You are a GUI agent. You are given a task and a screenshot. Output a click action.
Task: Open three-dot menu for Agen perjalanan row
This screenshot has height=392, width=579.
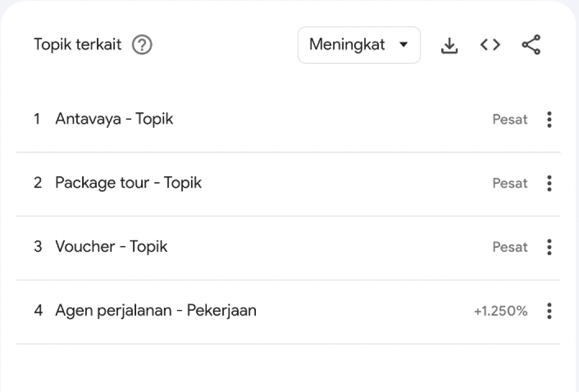[x=549, y=311]
